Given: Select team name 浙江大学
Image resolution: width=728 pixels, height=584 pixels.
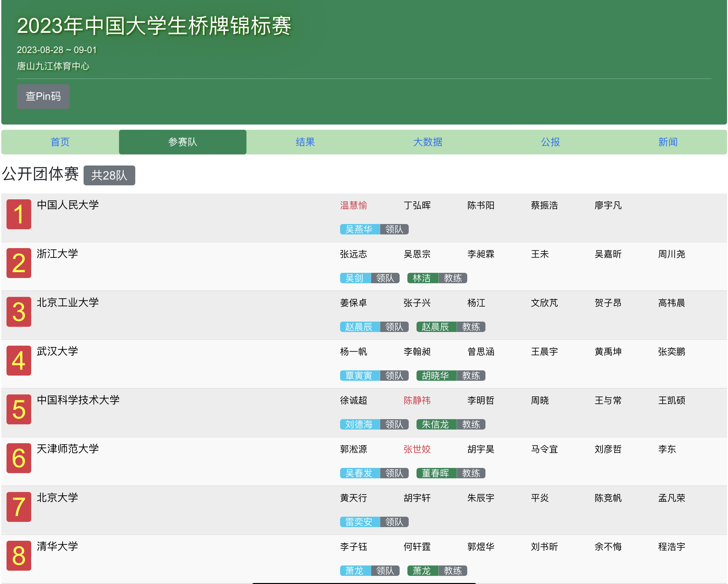Looking at the screenshot, I should point(58,254).
